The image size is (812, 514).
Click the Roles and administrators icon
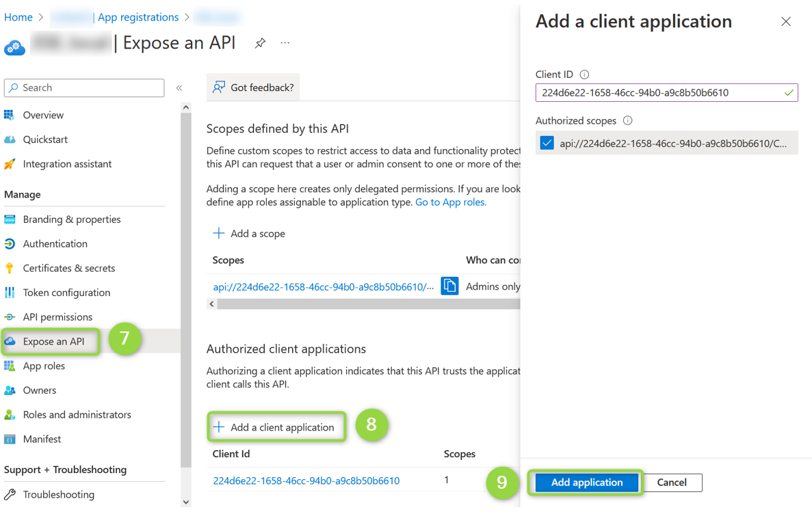(10, 415)
